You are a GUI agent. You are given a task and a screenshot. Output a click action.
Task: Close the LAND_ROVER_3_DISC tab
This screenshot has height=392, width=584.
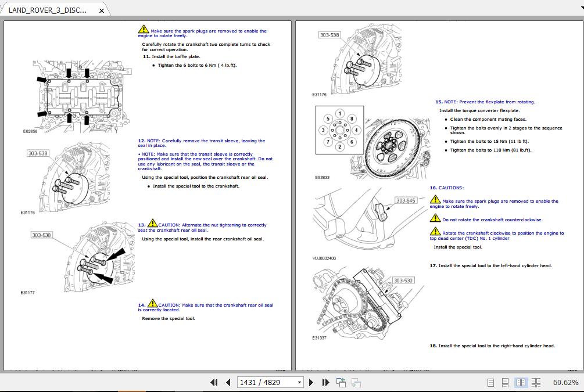102,10
